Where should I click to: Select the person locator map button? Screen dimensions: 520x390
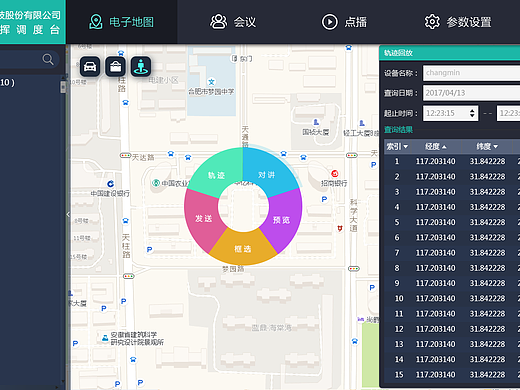click(x=141, y=67)
